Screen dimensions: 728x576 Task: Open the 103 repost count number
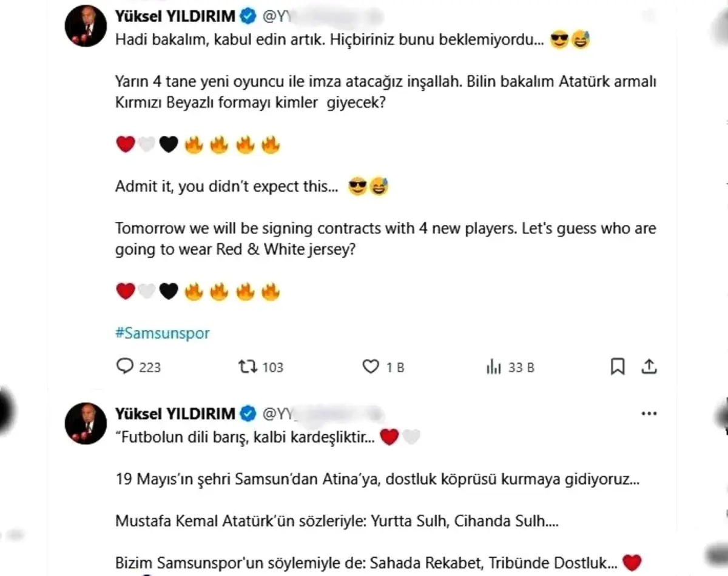pyautogui.click(x=273, y=367)
